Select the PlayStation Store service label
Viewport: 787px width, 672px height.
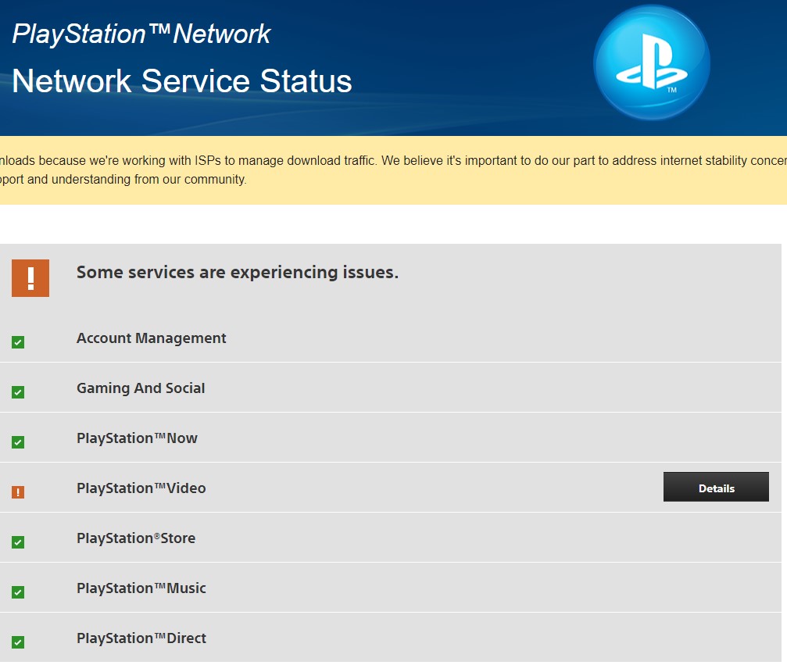click(136, 538)
